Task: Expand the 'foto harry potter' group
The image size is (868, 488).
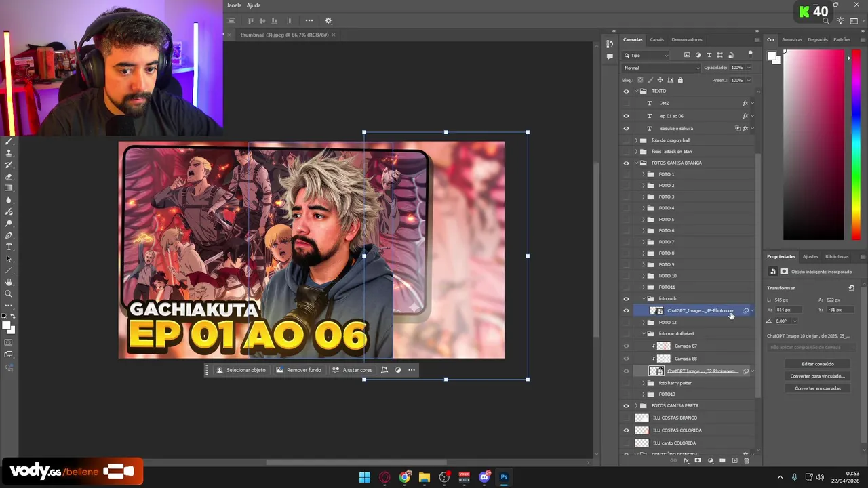Action: point(644,383)
